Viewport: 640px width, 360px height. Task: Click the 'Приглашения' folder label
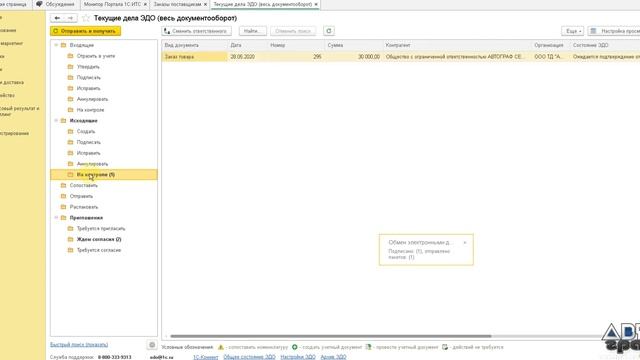(x=86, y=218)
